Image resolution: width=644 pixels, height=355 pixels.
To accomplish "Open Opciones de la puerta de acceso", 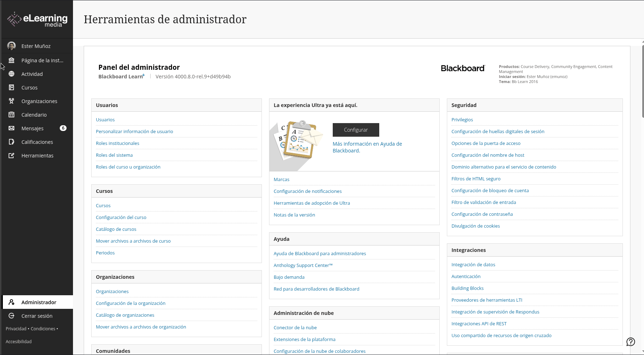I will (x=486, y=143).
